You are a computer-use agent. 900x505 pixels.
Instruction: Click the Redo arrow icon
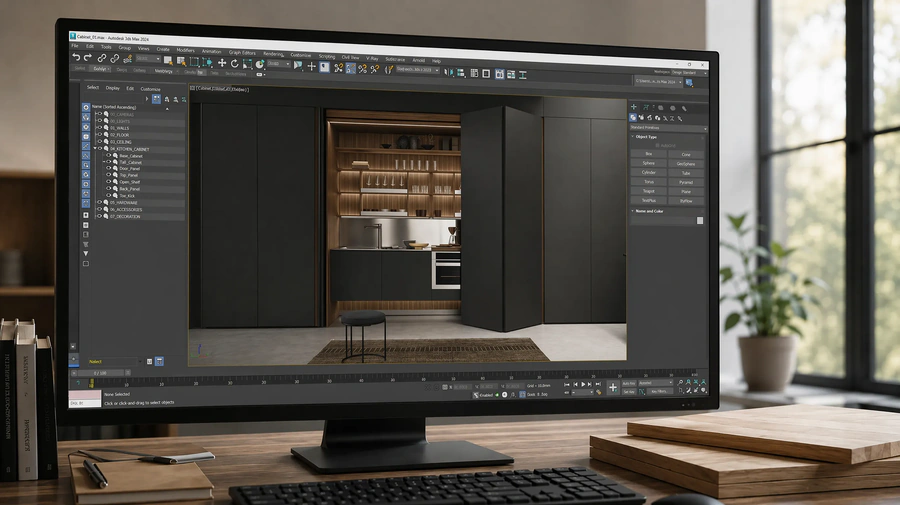(x=88, y=57)
